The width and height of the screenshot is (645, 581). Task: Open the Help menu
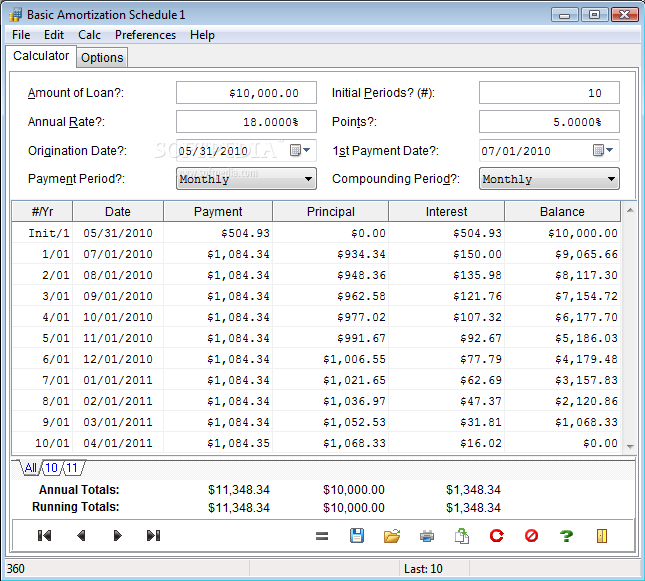(x=202, y=35)
